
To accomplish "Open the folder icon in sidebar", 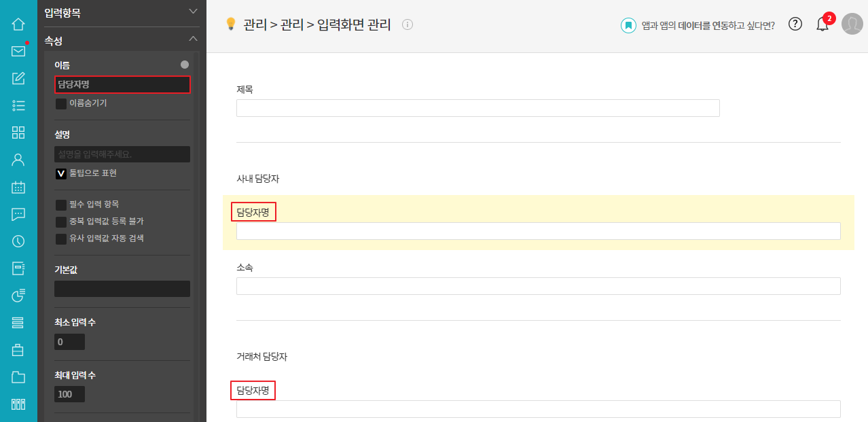I will (18, 377).
